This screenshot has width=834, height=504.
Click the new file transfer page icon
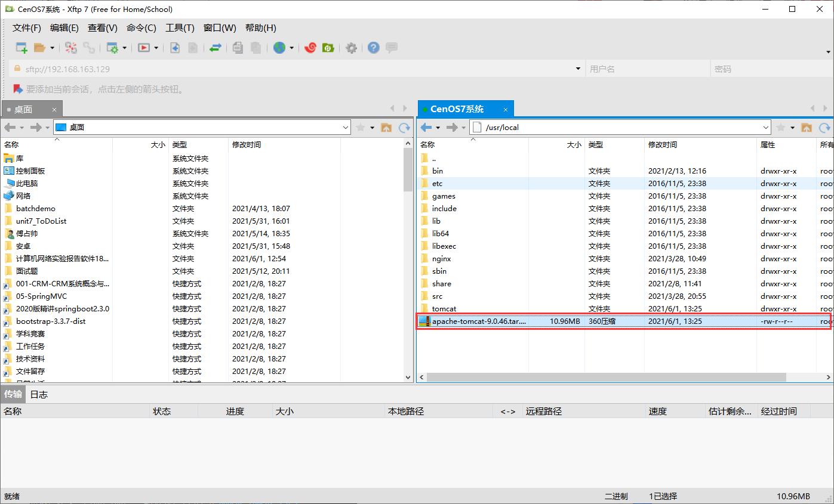click(x=175, y=48)
